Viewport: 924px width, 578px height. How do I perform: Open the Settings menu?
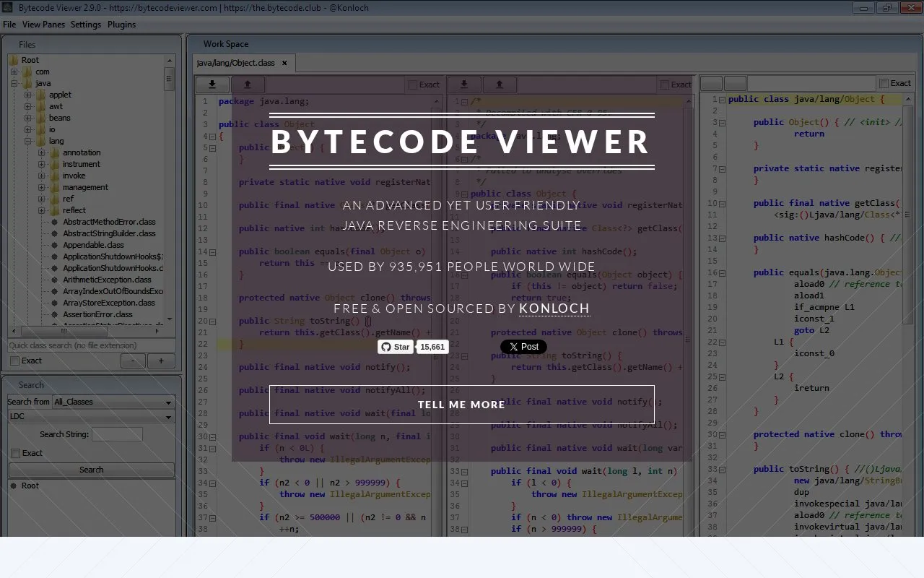click(86, 25)
